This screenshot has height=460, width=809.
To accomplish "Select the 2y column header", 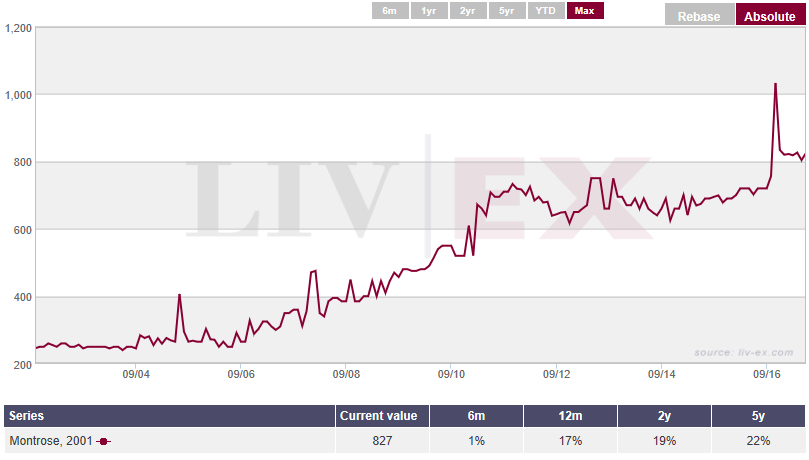I will tap(664, 416).
